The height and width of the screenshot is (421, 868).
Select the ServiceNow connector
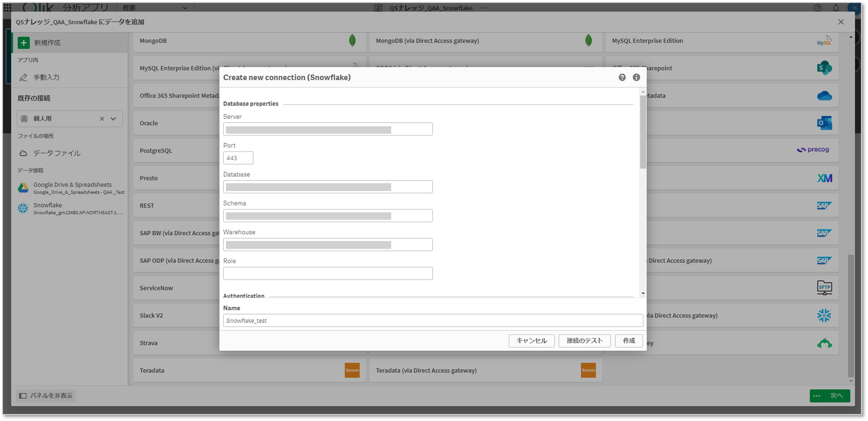tap(177, 288)
